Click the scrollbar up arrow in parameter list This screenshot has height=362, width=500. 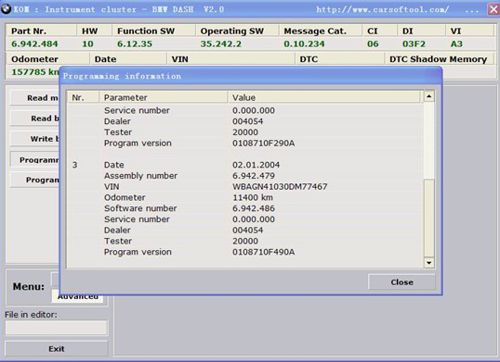[x=429, y=97]
